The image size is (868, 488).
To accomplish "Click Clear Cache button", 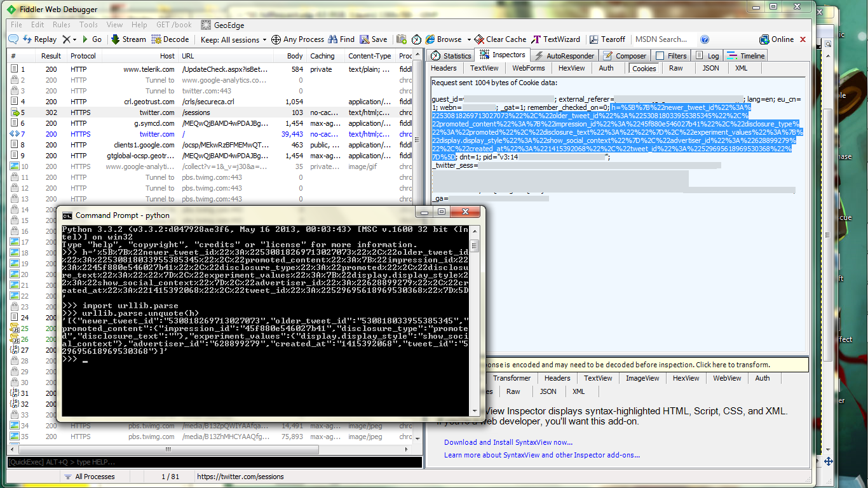I will click(501, 39).
